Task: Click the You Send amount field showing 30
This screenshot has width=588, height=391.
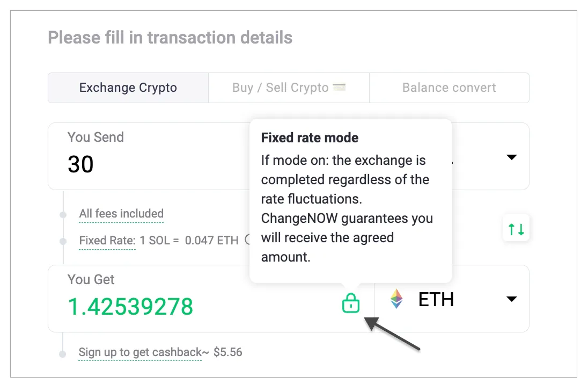Action: [81, 164]
